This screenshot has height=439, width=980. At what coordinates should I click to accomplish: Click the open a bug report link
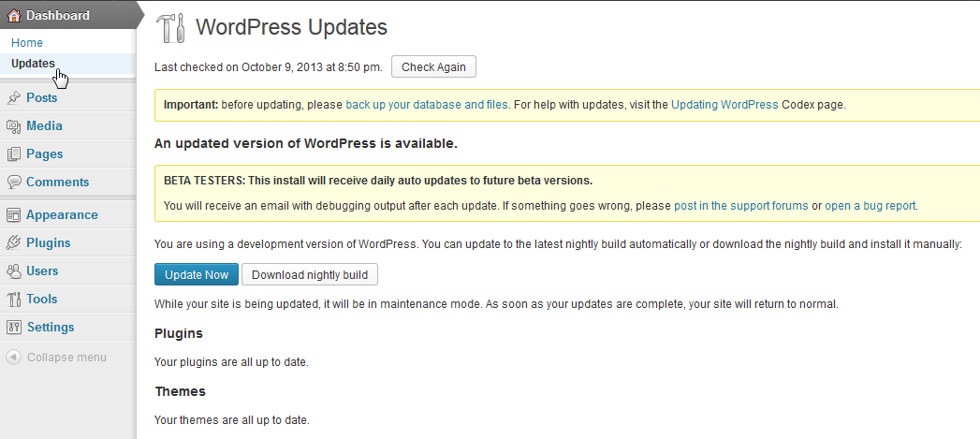tap(870, 206)
